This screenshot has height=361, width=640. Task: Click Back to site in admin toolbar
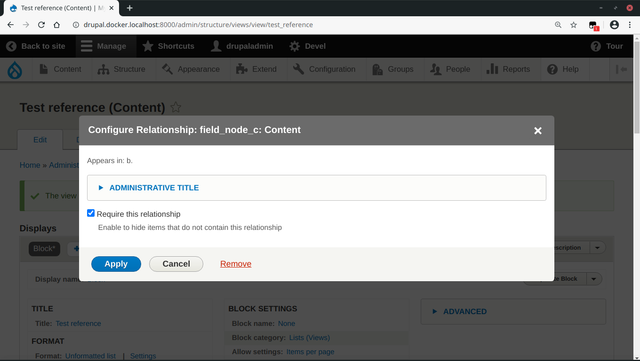coord(36,46)
